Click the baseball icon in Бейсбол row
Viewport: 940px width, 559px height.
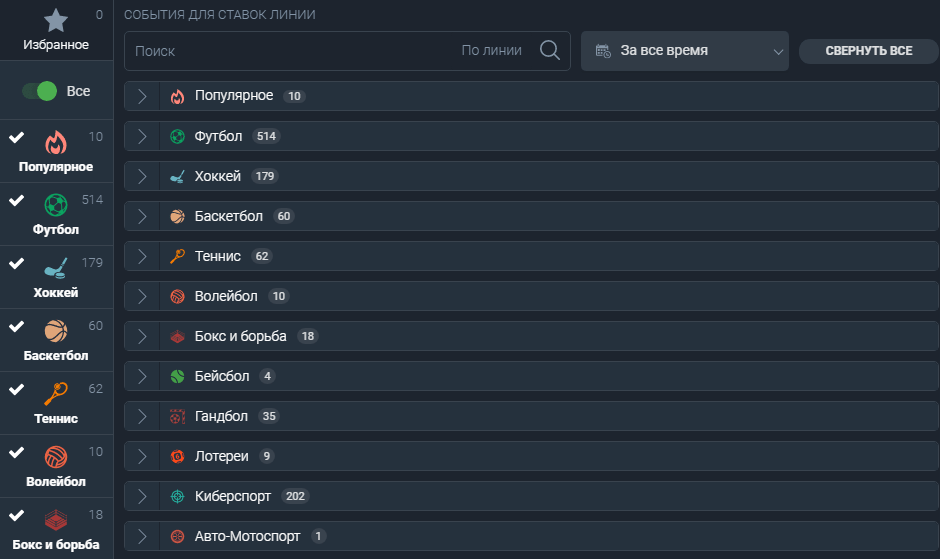tap(177, 376)
